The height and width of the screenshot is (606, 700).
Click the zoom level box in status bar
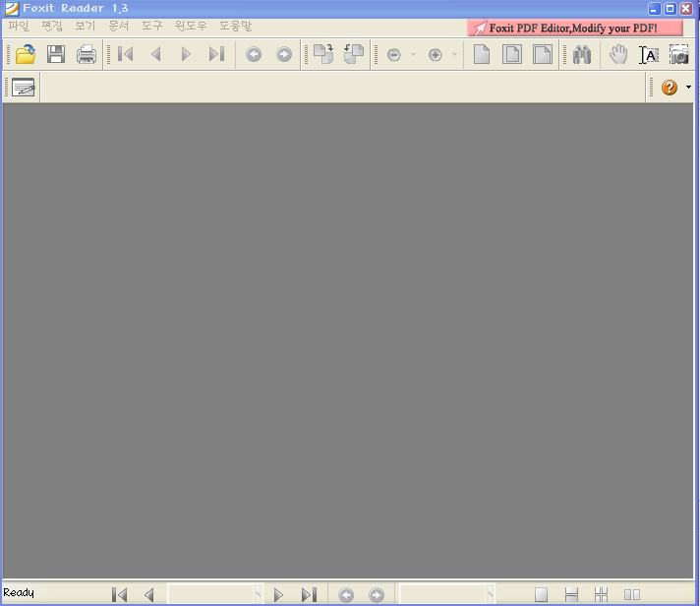pyautogui.click(x=447, y=594)
